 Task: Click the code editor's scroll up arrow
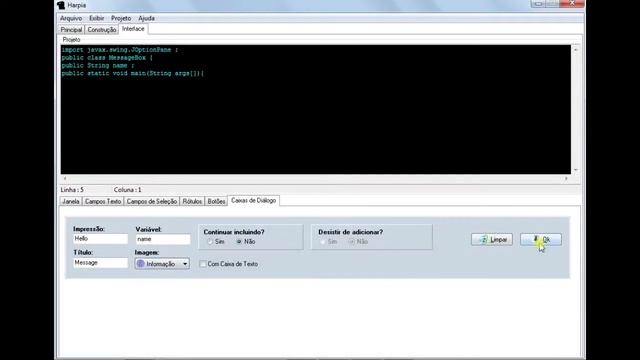pyautogui.click(x=576, y=49)
